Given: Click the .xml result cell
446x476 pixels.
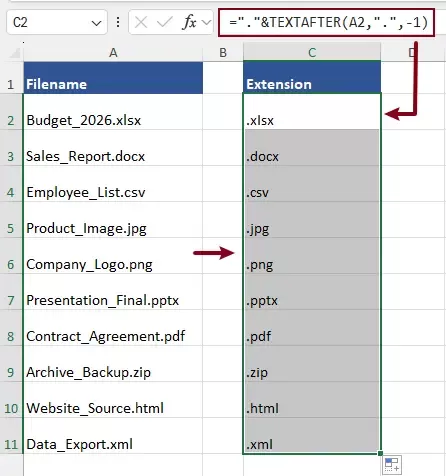Looking at the screenshot, I should click(312, 436).
